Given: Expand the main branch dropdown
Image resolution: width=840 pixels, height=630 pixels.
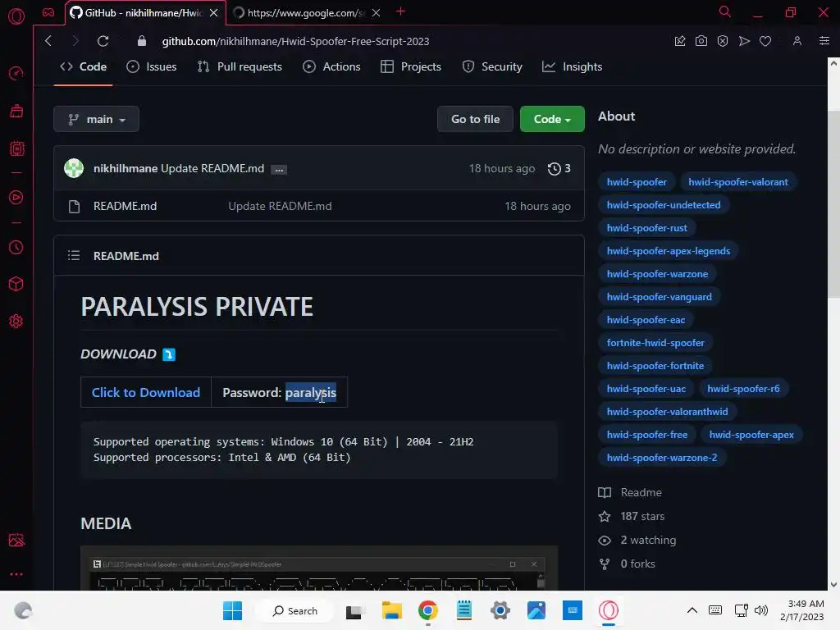Looking at the screenshot, I should 97,119.
